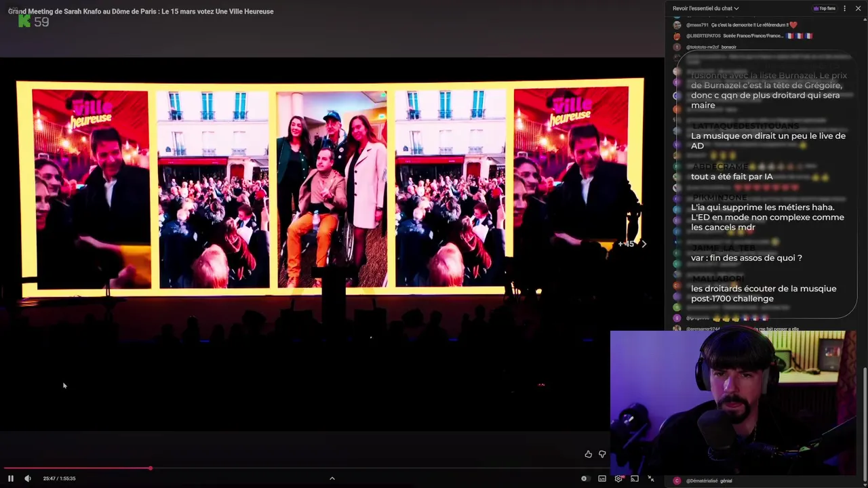Click the 'les droitards écouter de la musqique' message

point(764,293)
